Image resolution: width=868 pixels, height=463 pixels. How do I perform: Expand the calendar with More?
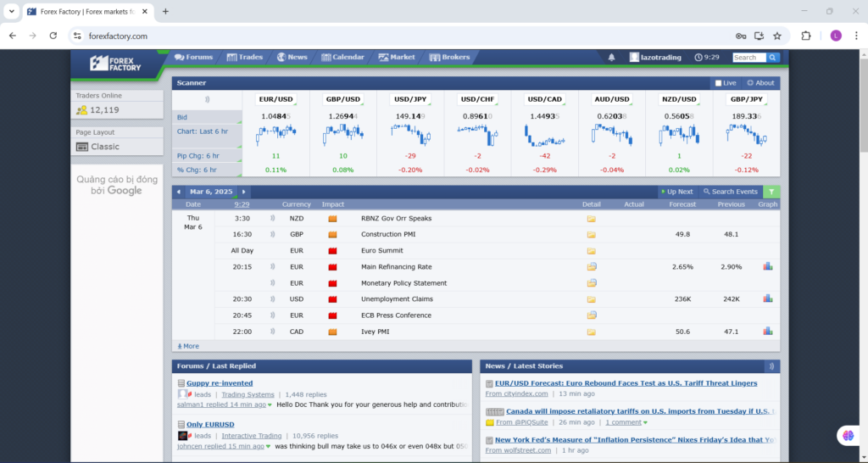188,346
